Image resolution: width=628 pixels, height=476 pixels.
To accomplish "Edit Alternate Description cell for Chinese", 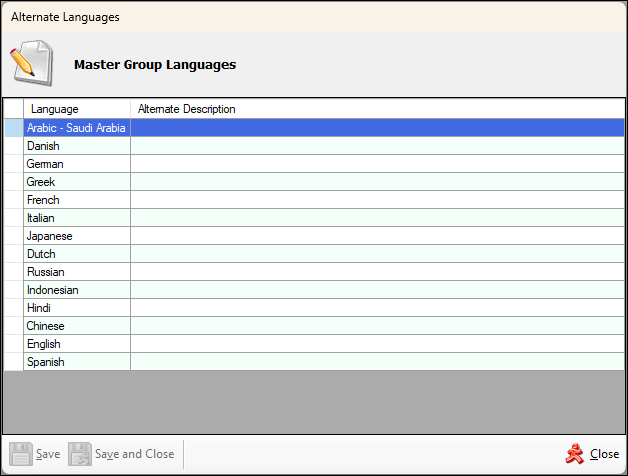I will point(377,326).
